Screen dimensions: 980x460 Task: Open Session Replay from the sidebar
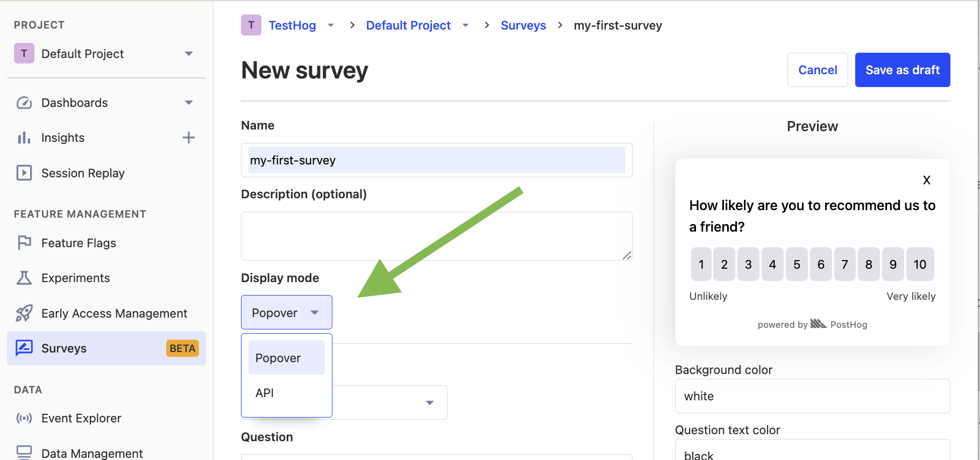pyautogui.click(x=83, y=173)
